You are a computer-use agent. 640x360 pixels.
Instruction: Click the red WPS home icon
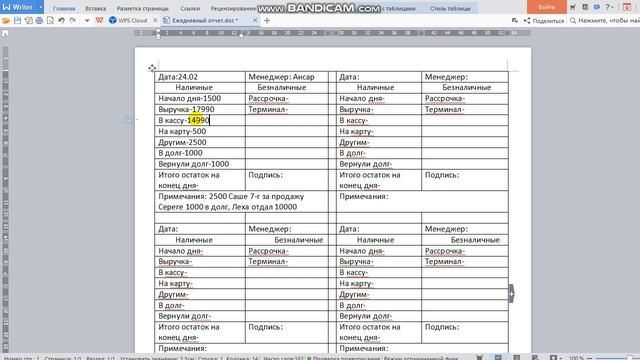pos(99,20)
